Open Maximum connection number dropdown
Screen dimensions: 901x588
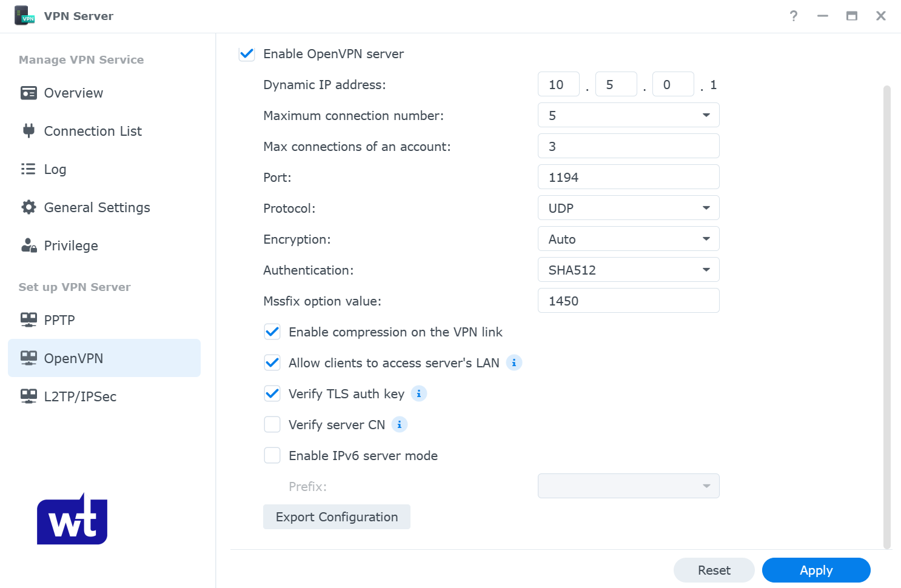click(x=628, y=115)
